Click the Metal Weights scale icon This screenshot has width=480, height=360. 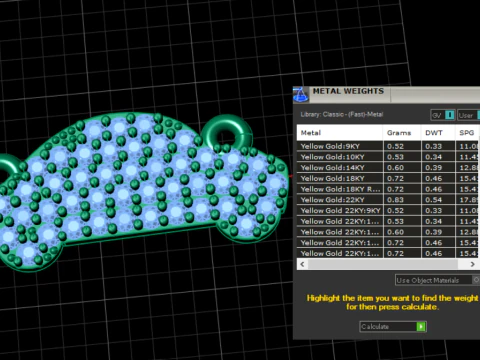[x=301, y=95]
